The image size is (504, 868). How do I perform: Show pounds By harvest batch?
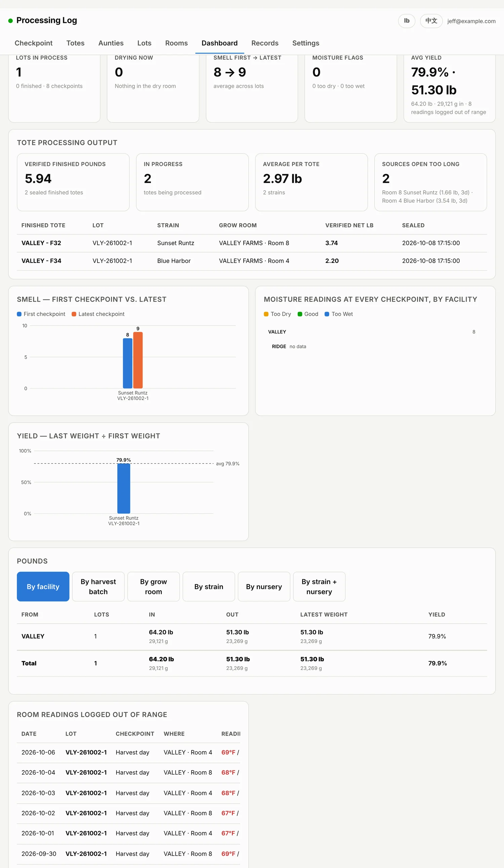coord(98,586)
